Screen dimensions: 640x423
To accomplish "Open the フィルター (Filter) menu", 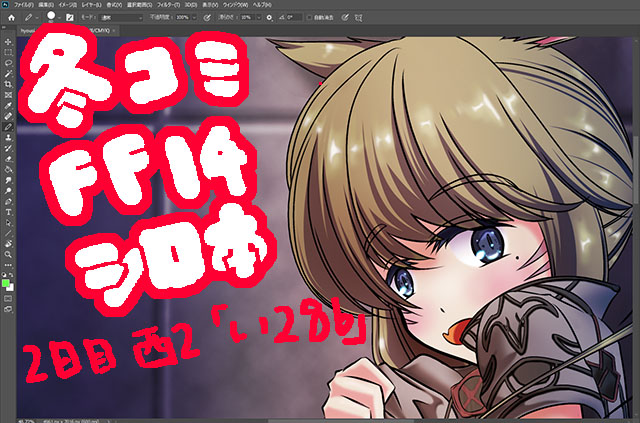I will (x=168, y=5).
